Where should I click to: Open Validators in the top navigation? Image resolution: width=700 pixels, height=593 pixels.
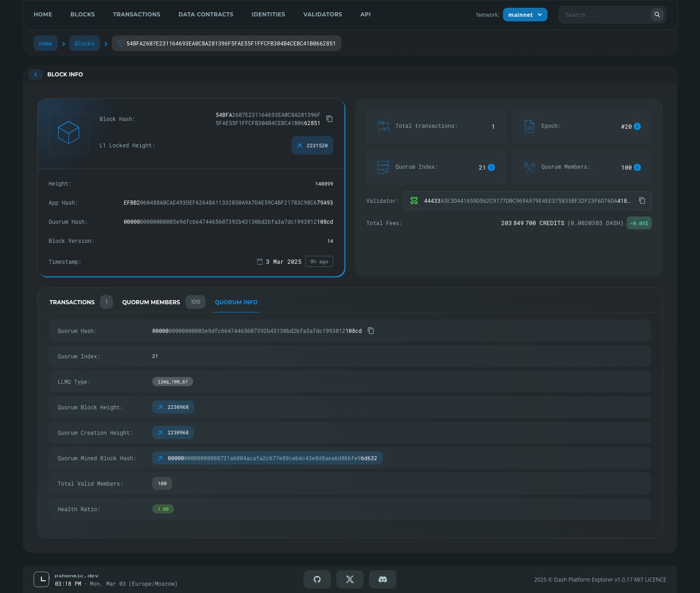322,15
